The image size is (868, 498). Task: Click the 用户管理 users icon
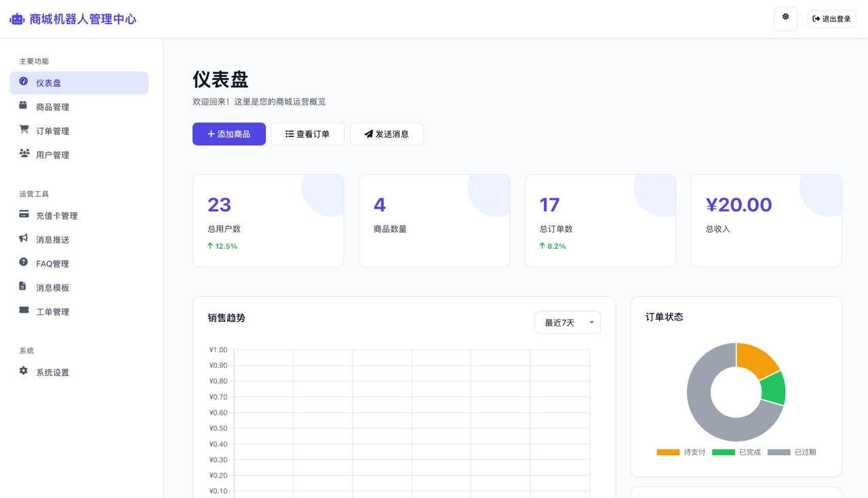click(23, 154)
